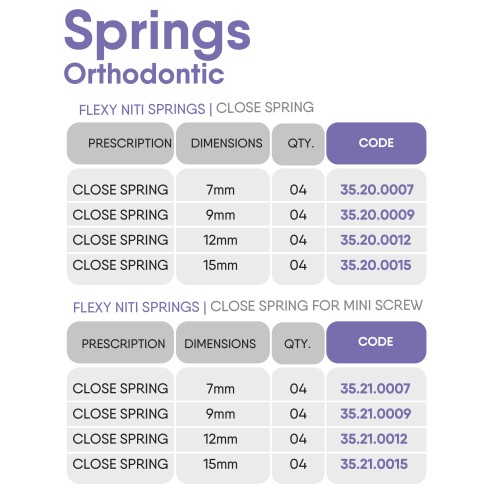Click the 12mm dimension in mini screw table
Image resolution: width=500 pixels, height=500 pixels.
click(x=221, y=439)
